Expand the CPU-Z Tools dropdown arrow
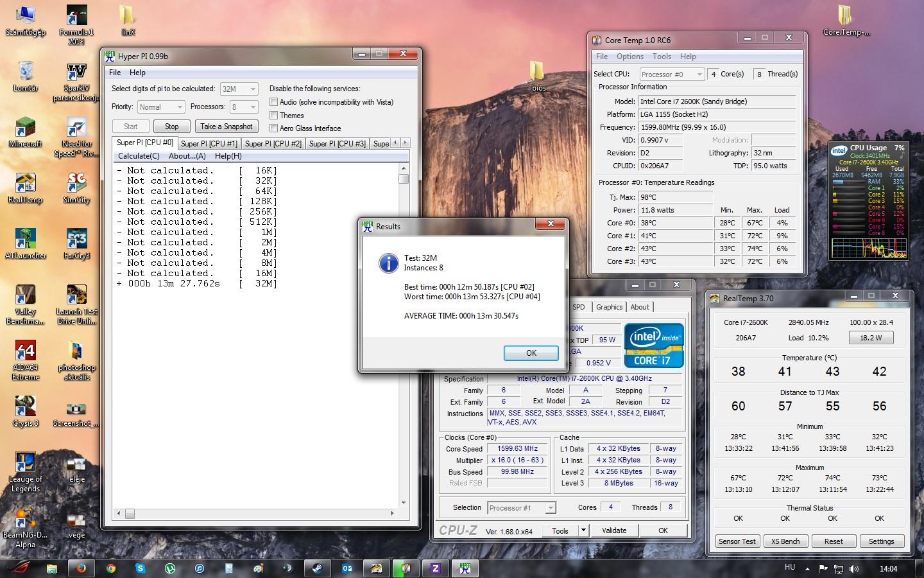Viewport: 924px width, 578px height. point(583,530)
